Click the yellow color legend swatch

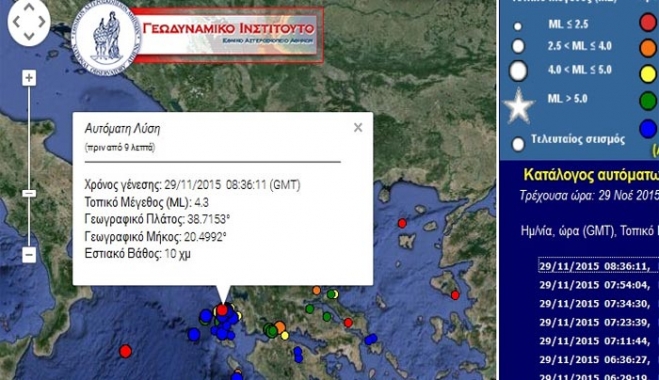(648, 74)
